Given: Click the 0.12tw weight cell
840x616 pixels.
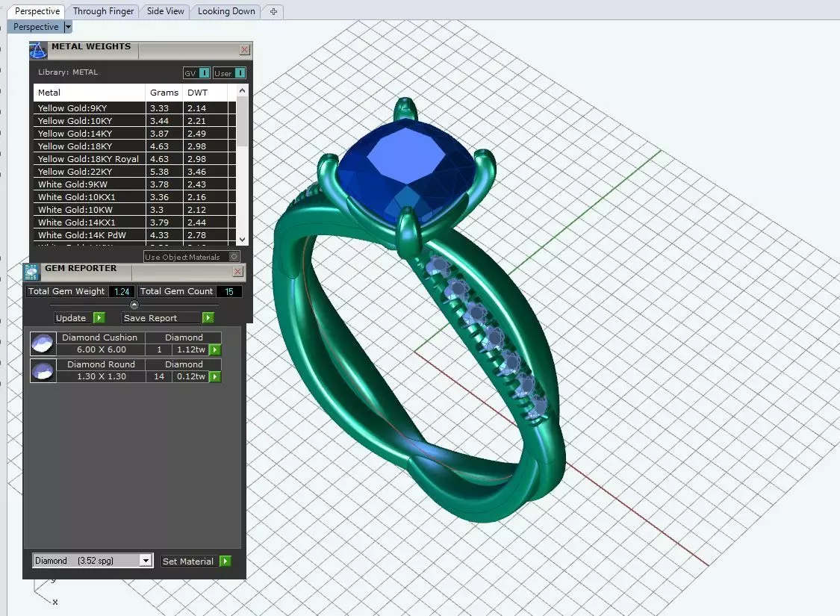Looking at the screenshot, I should [191, 376].
